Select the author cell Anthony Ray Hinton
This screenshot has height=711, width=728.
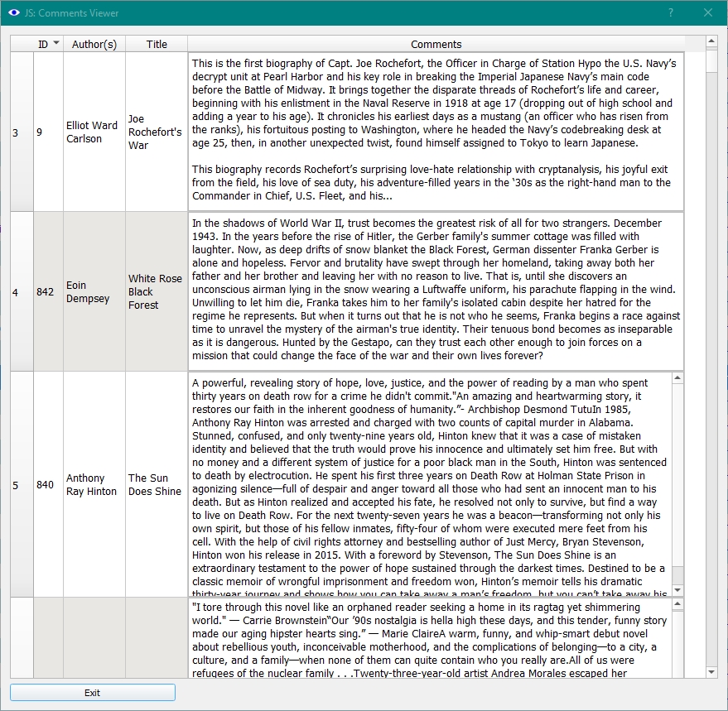click(x=94, y=484)
